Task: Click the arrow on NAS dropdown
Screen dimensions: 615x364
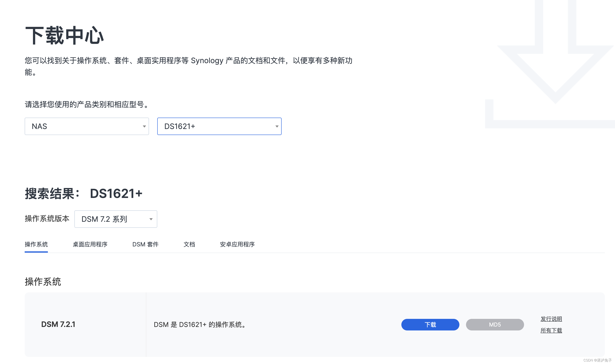Action: point(144,127)
